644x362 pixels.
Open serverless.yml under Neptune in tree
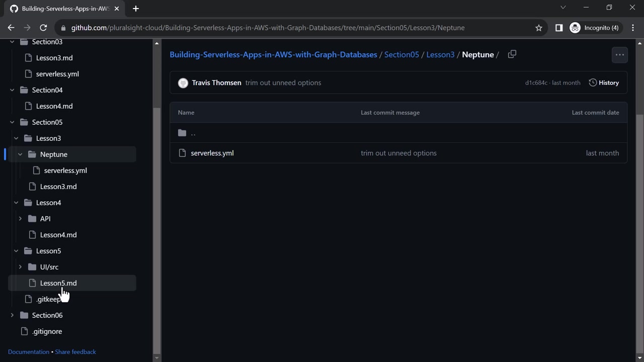(x=65, y=170)
